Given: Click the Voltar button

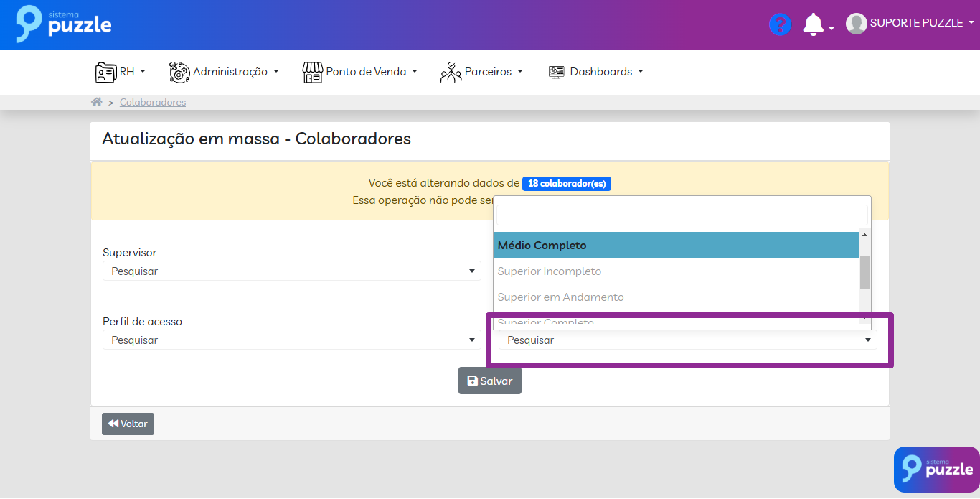Looking at the screenshot, I should (x=128, y=424).
